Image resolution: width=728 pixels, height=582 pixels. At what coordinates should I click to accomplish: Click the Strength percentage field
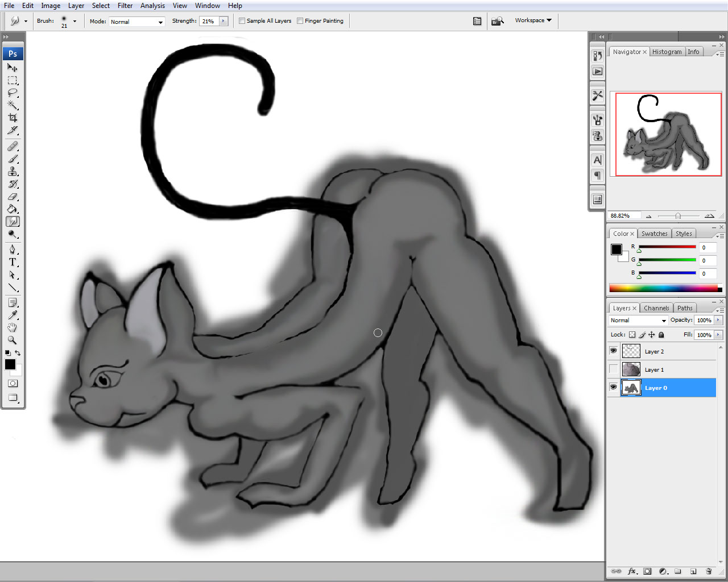[209, 21]
